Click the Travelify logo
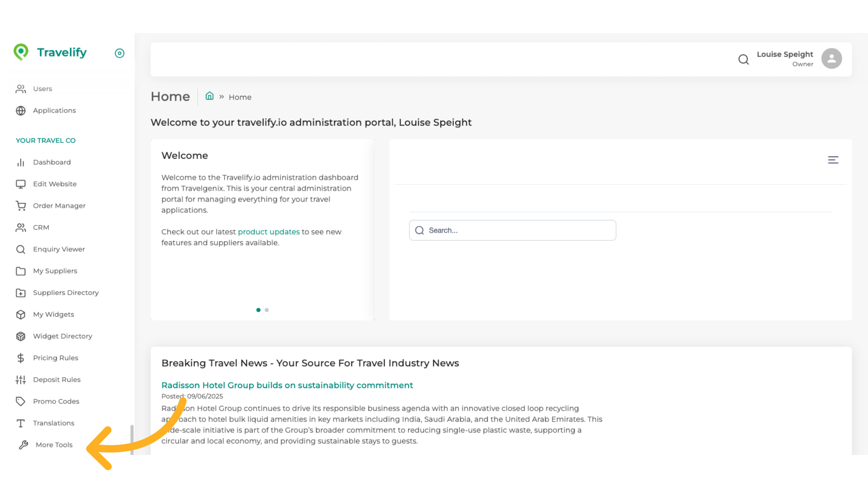868x488 pixels. (x=50, y=52)
